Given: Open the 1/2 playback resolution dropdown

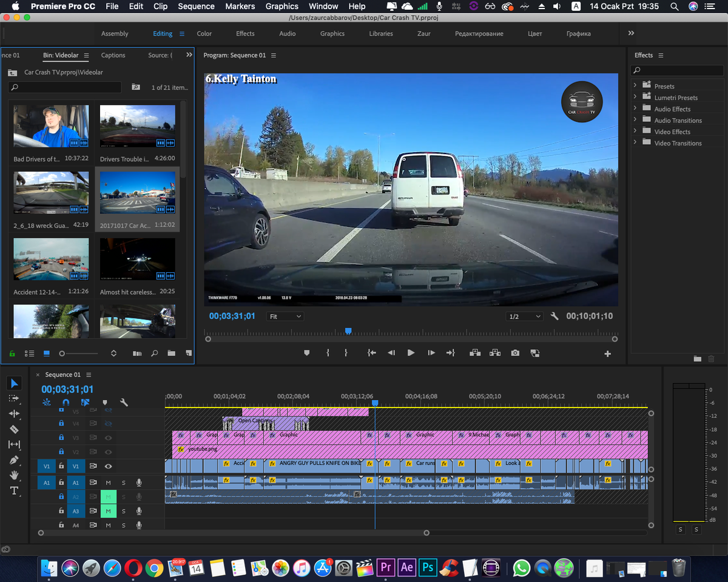Looking at the screenshot, I should (525, 316).
